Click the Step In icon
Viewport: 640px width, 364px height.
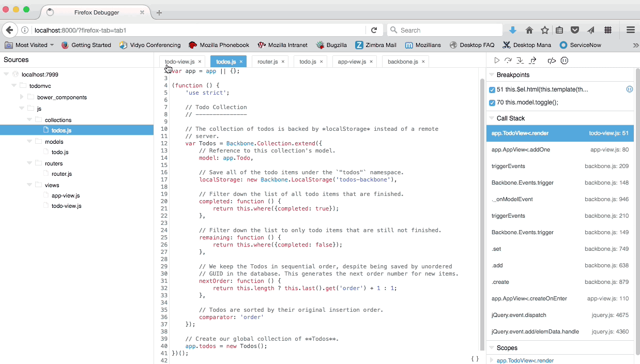pyautogui.click(x=521, y=60)
